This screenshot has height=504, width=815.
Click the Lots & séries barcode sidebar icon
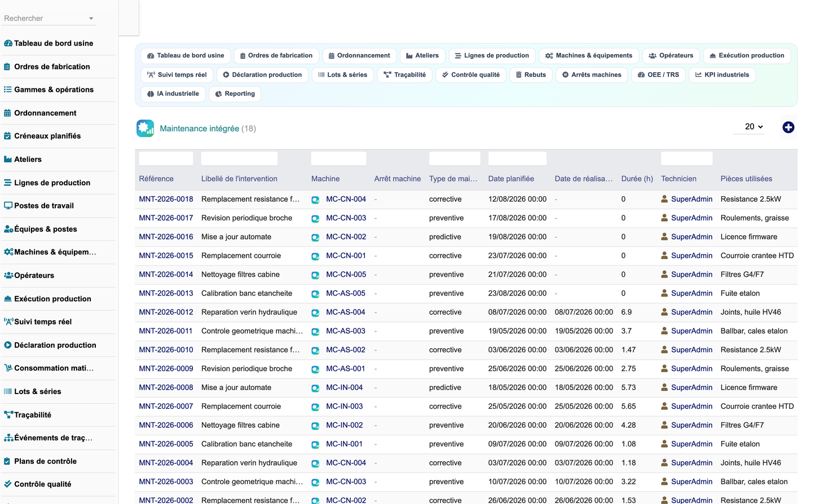[8, 391]
